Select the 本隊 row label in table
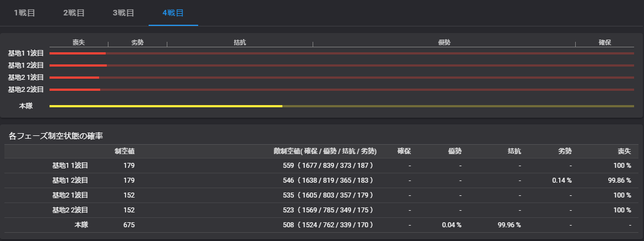Viewport: 644px width, 241px height. click(x=81, y=225)
